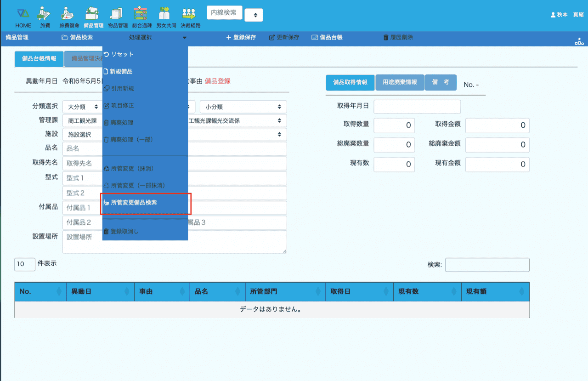Open the 旅費復命 report icon

coord(69,17)
